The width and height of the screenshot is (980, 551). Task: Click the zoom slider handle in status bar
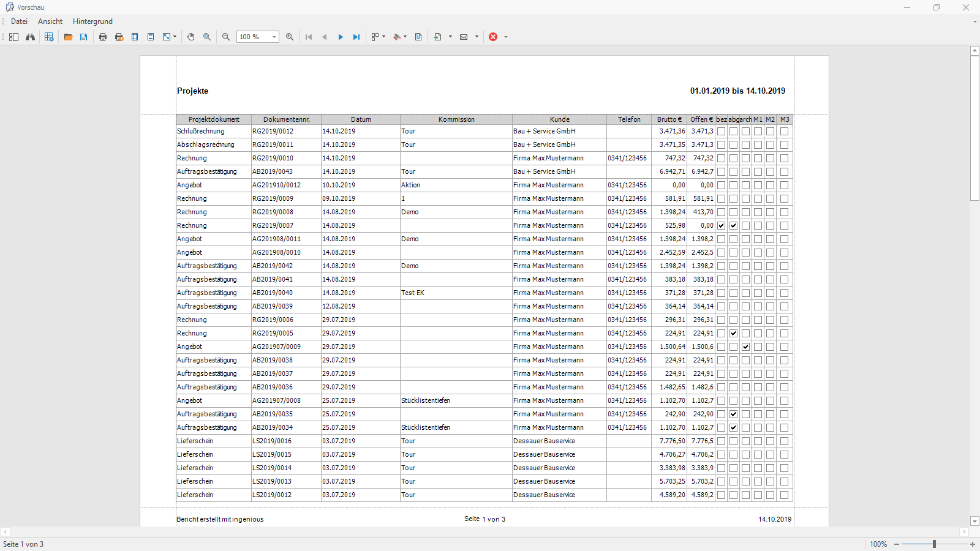click(934, 544)
